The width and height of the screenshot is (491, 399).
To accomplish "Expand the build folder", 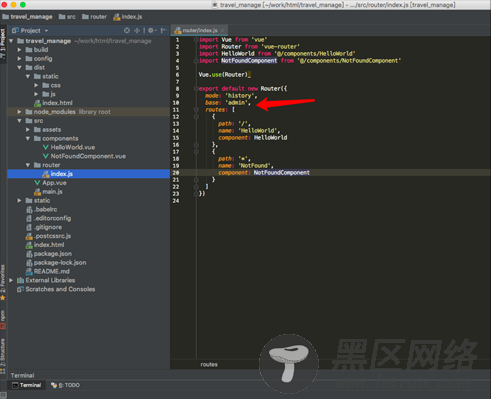I will tap(19, 50).
